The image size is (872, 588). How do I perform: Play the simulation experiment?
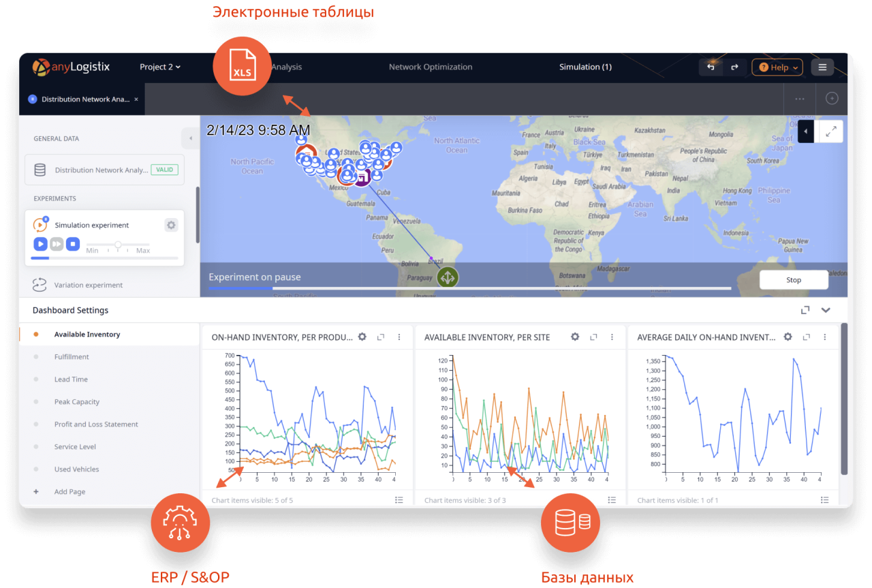pos(40,244)
